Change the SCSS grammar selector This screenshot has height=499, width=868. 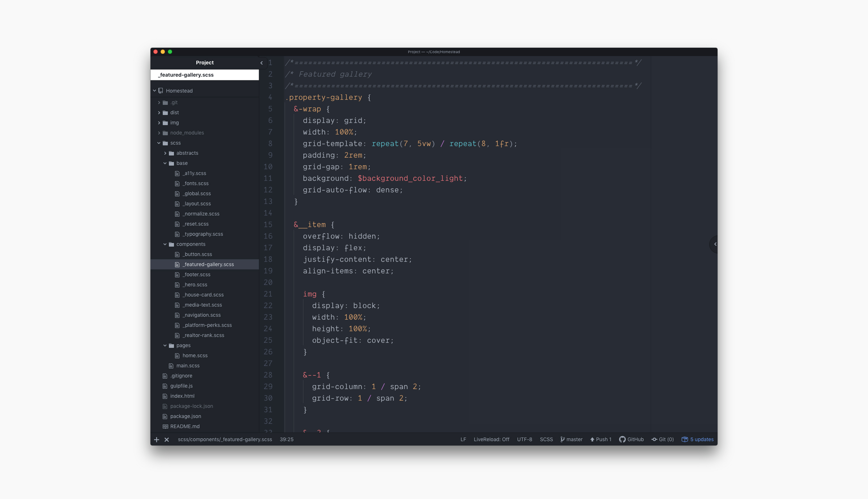[546, 439]
